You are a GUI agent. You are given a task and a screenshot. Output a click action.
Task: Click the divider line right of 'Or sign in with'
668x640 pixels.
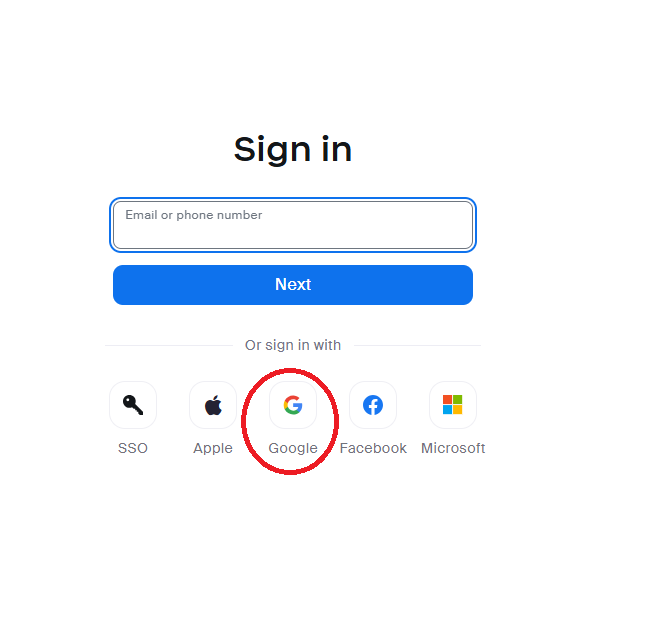(x=418, y=346)
